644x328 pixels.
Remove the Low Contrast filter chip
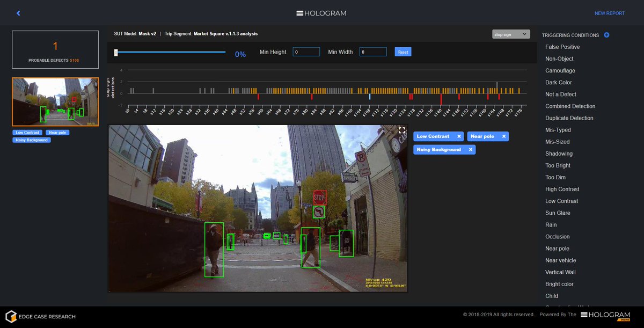[x=459, y=136]
